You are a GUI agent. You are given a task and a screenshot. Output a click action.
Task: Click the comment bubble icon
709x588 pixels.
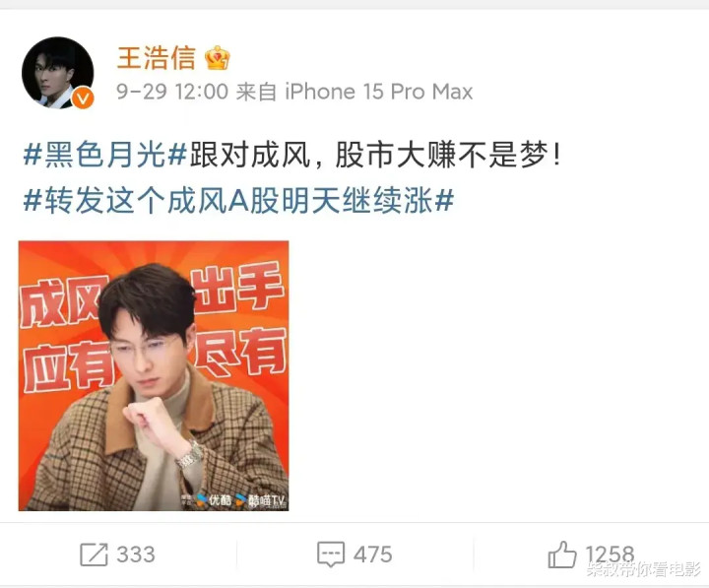point(331,555)
